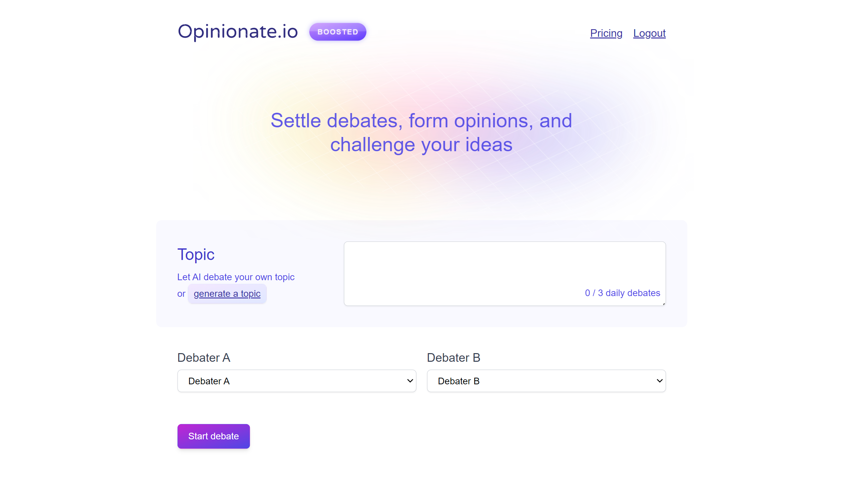The image size is (843, 504).
Task: Select Pricing in the top navigation
Action: point(606,33)
